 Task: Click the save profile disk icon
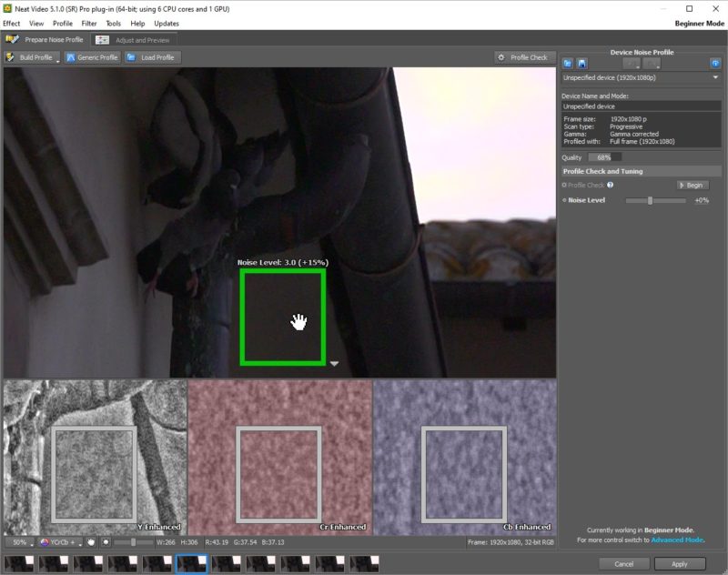pyautogui.click(x=582, y=63)
